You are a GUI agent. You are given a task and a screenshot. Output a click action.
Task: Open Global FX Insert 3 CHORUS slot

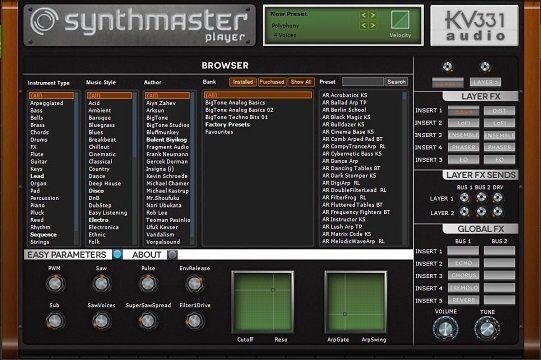click(463, 275)
